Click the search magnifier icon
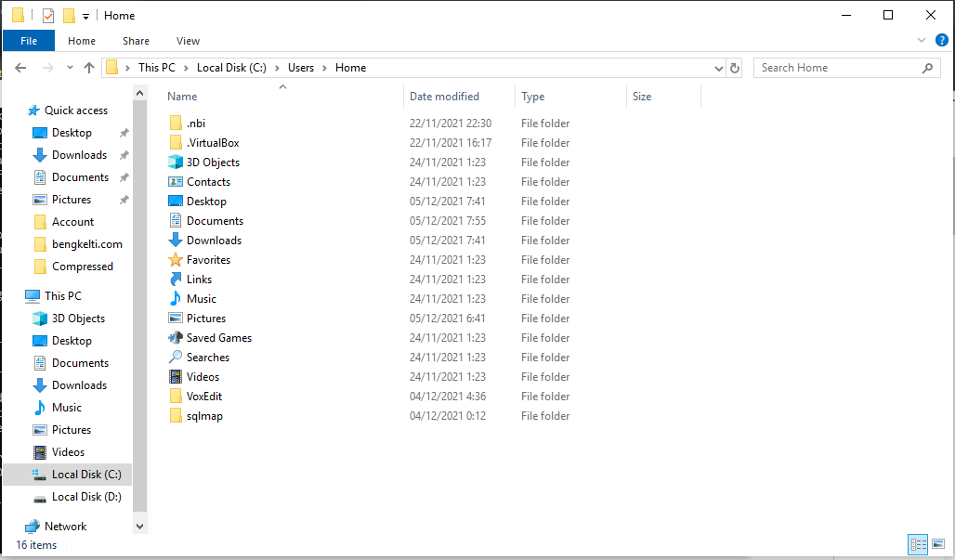This screenshot has width=955, height=560. [927, 68]
